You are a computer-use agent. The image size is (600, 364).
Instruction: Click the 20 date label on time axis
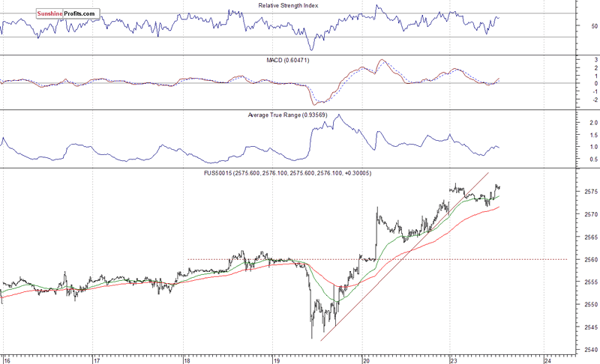click(x=367, y=360)
